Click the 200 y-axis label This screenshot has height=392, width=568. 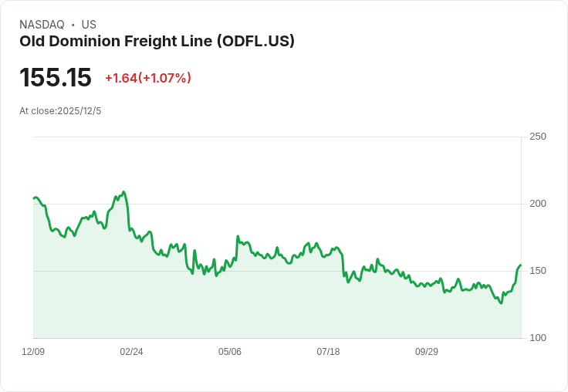click(x=538, y=204)
